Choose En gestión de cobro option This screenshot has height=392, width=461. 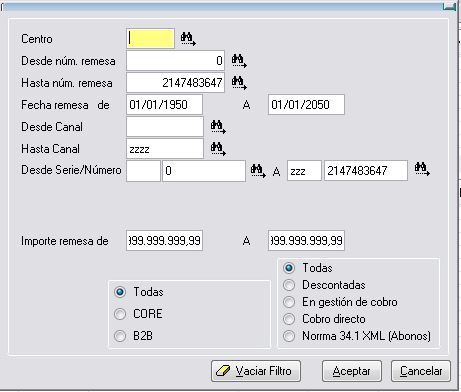pyautogui.click(x=289, y=302)
